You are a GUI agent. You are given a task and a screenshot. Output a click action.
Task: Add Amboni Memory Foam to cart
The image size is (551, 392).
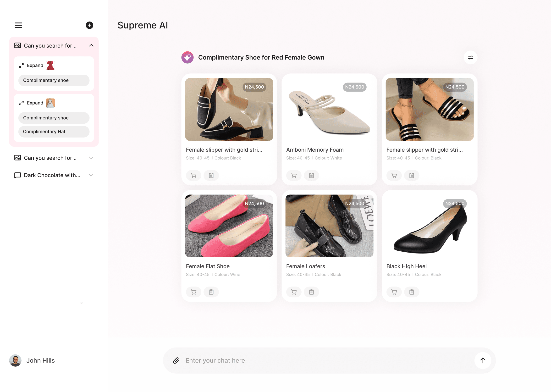[293, 176]
